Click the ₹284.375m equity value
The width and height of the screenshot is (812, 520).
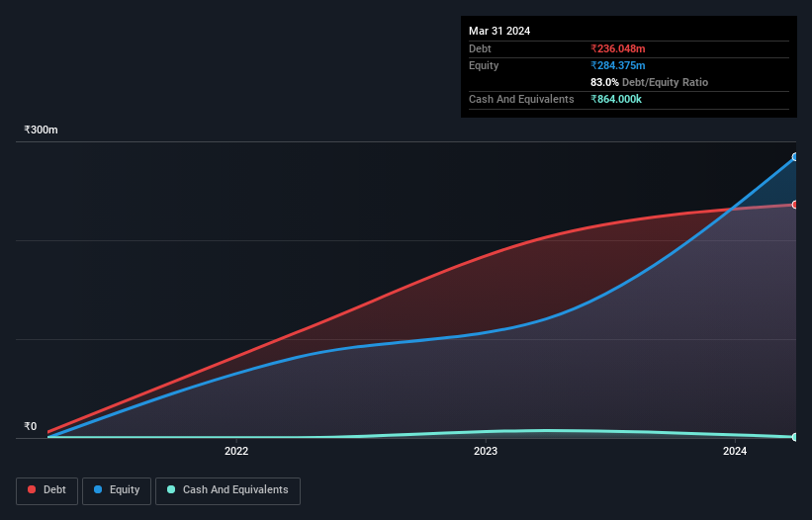(x=618, y=65)
